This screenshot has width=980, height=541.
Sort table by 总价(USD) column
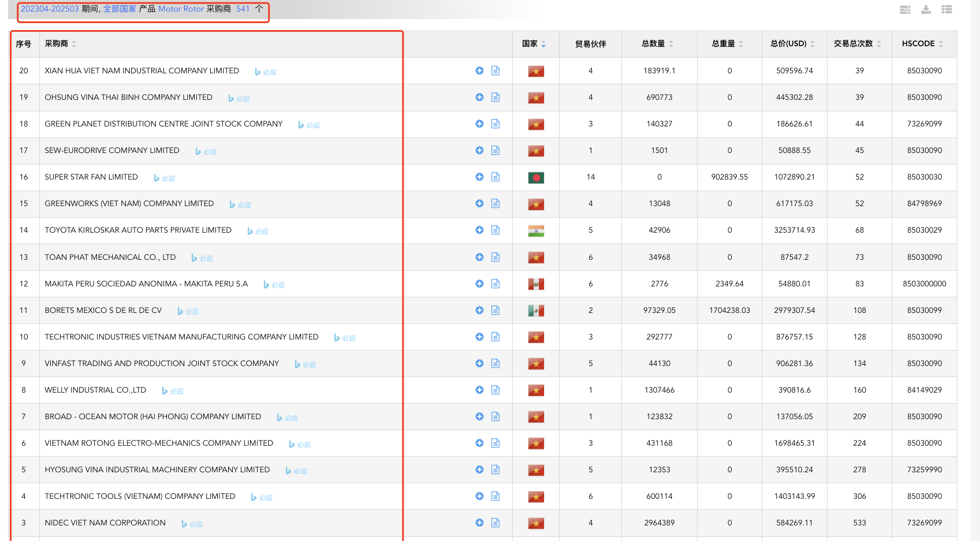(x=792, y=44)
